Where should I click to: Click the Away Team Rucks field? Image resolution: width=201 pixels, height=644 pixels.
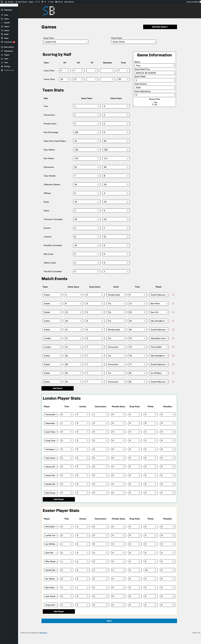[x=87, y=202]
